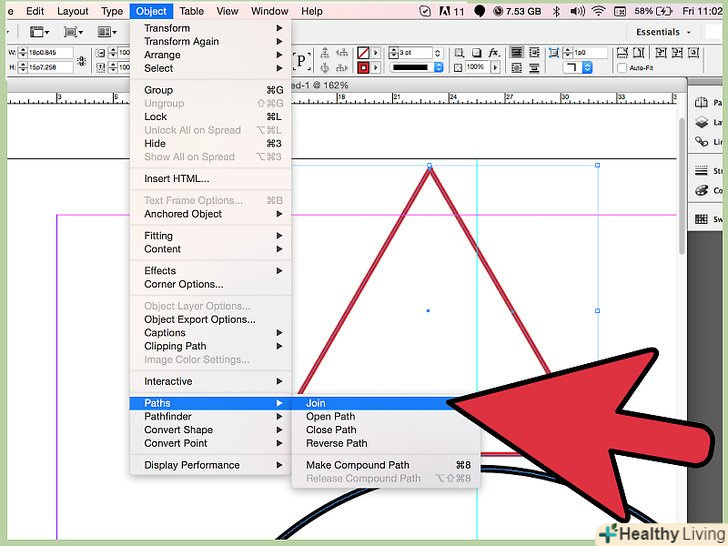Screen dimensions: 728x546
Task: Click the Bluetooth menu bar icon
Action: pyautogui.click(x=556, y=11)
